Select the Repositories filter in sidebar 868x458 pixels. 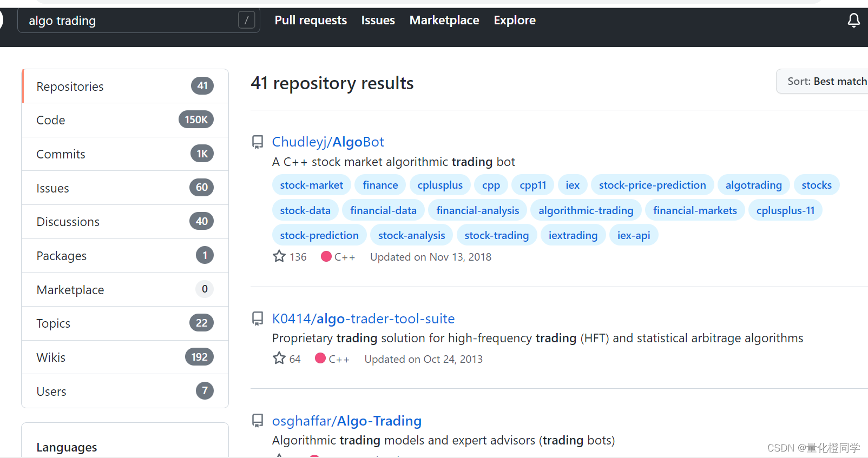pyautogui.click(x=125, y=86)
